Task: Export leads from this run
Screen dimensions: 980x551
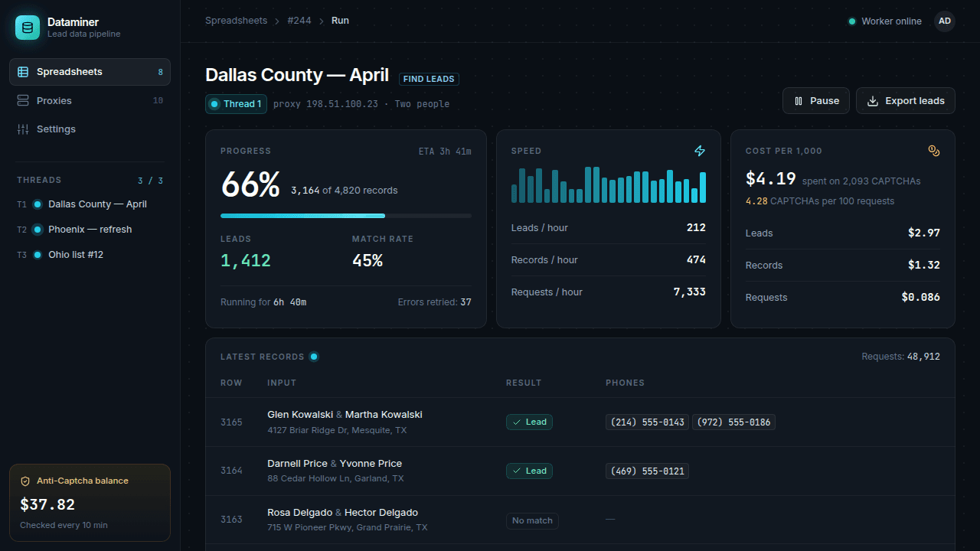Action: pos(906,101)
